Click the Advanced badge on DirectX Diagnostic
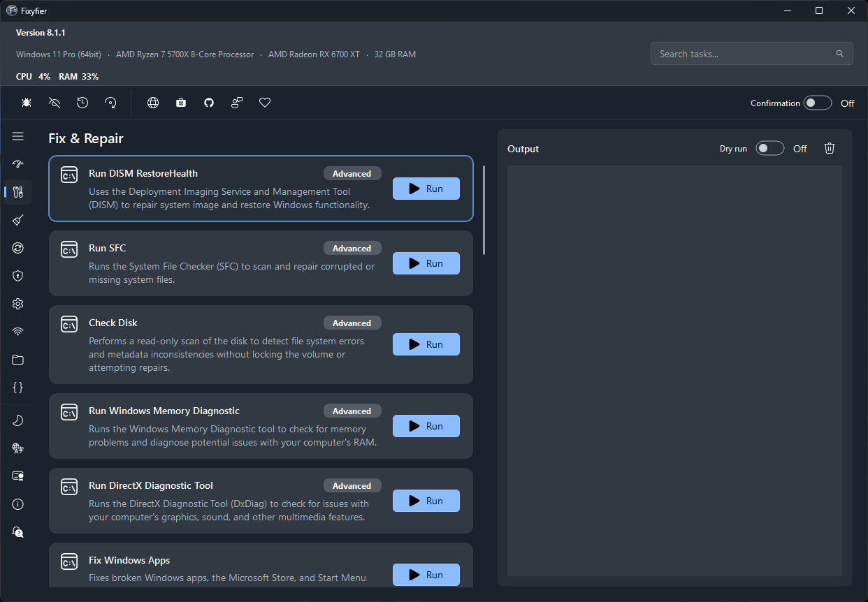The image size is (868, 602). click(352, 485)
